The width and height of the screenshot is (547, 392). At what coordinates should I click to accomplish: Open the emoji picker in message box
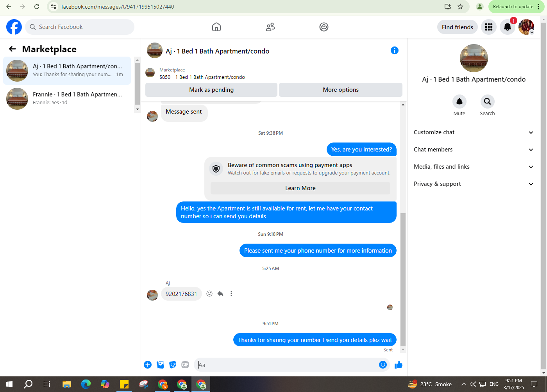coord(383,365)
